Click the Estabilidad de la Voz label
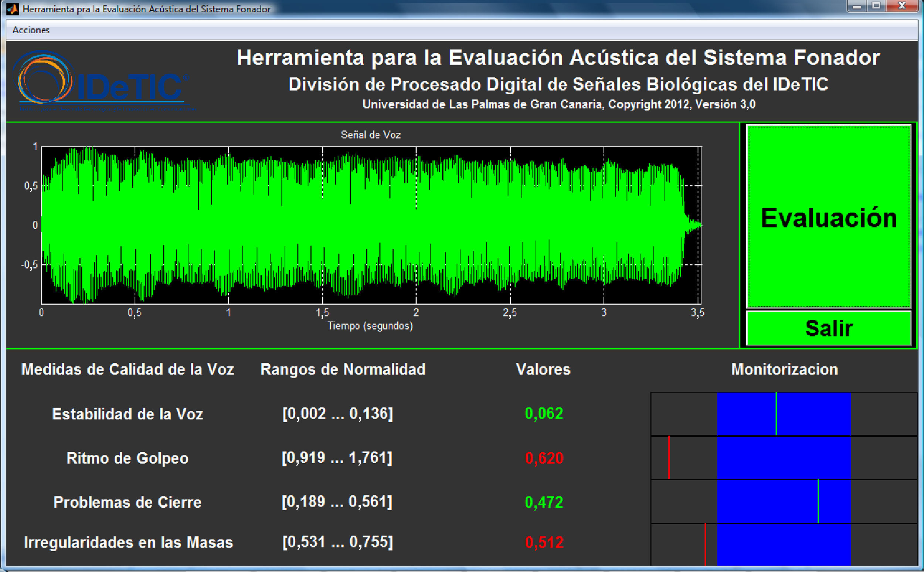The width and height of the screenshot is (924, 572). pyautogui.click(x=128, y=414)
